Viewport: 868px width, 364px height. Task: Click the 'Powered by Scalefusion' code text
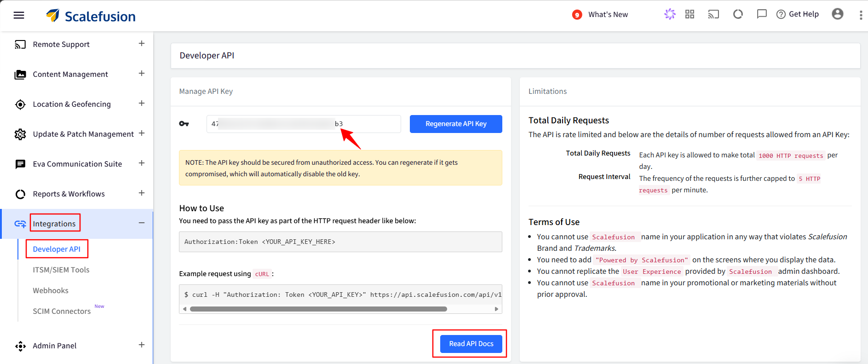coord(642,260)
